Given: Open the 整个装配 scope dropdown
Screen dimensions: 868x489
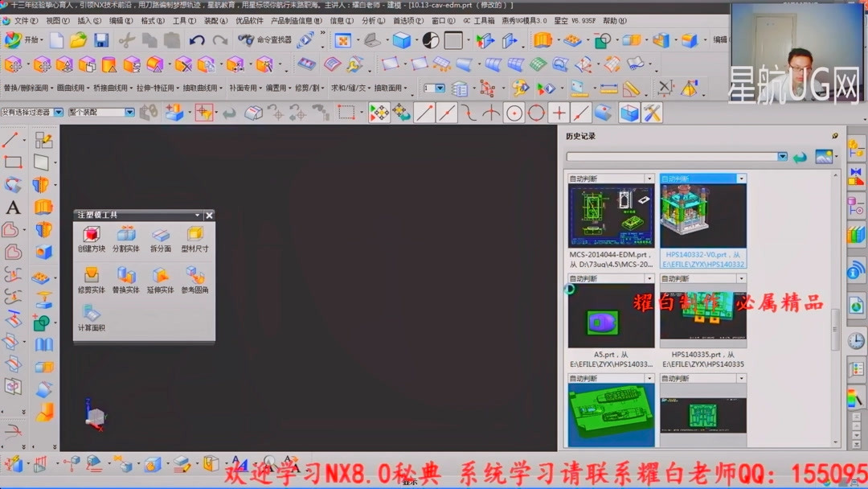Looking at the screenshot, I should click(x=129, y=113).
